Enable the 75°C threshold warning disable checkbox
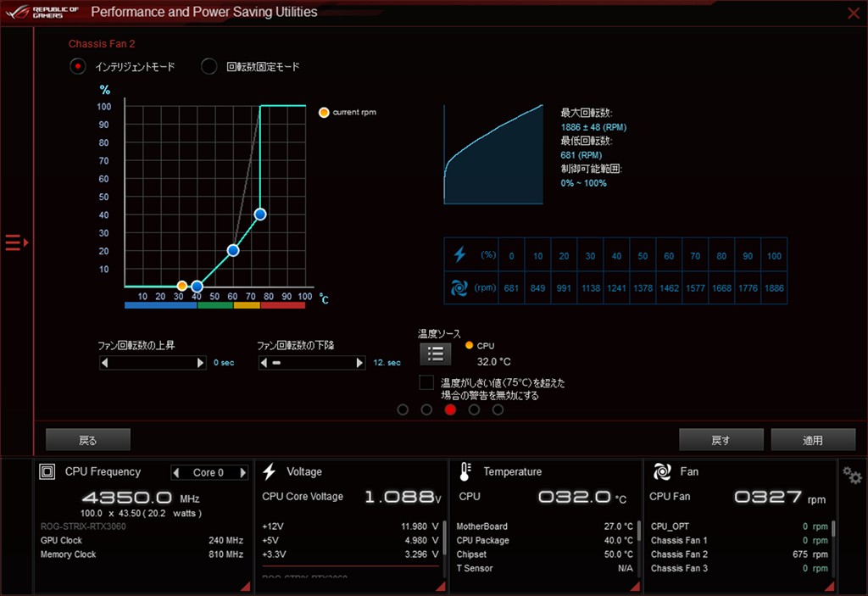Screen dimensions: 868x596 [426, 383]
